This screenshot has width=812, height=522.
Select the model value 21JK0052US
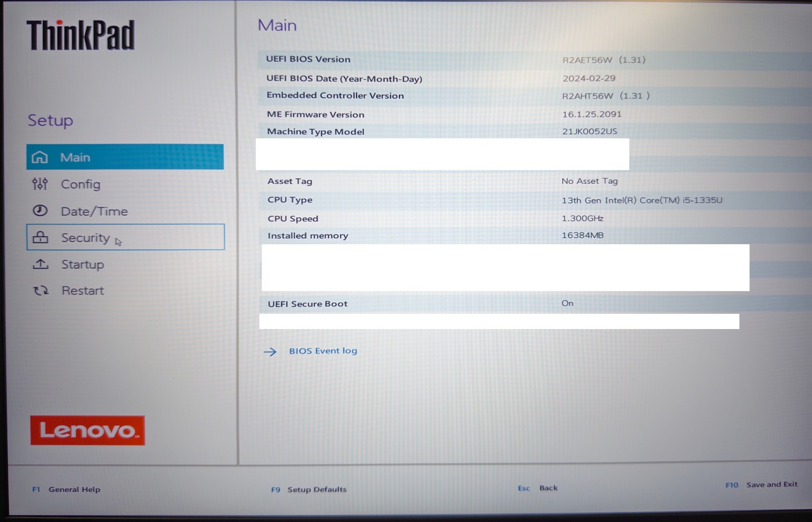[590, 132]
